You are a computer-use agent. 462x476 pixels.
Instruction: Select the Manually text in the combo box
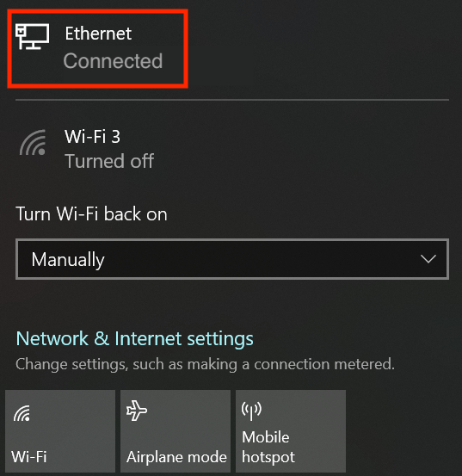click(x=68, y=260)
